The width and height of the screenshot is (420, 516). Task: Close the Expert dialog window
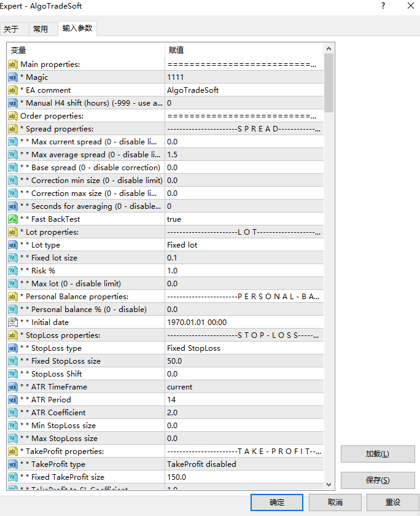click(x=411, y=6)
